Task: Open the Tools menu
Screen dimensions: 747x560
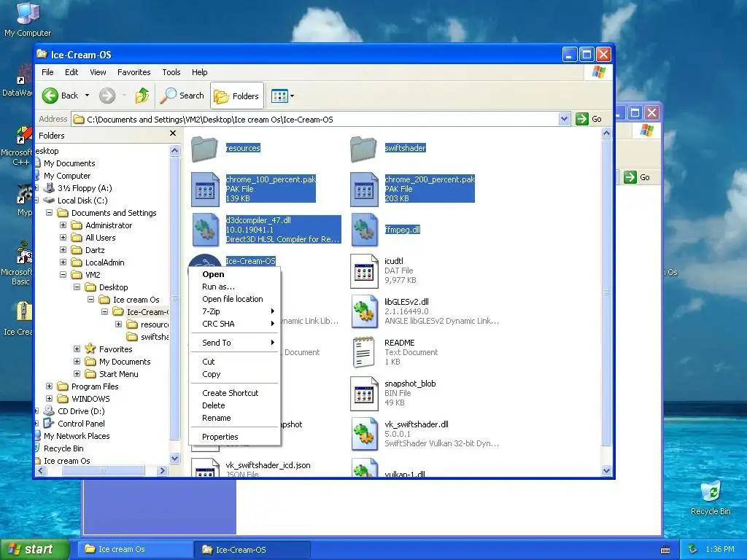Action: [171, 72]
